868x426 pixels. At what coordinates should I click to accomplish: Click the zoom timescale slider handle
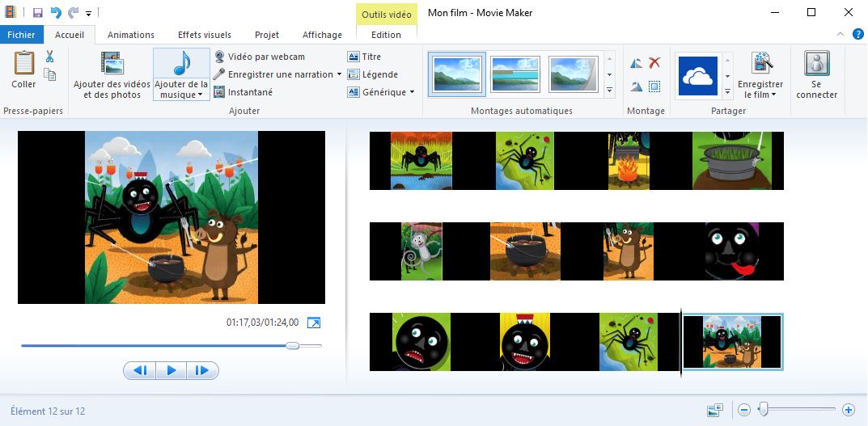click(764, 409)
